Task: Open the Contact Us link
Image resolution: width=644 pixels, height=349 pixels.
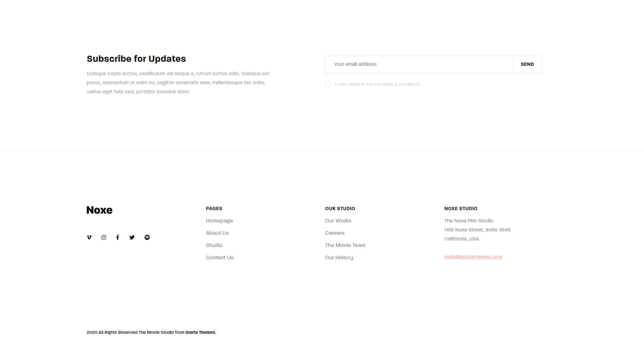Action: click(x=220, y=258)
